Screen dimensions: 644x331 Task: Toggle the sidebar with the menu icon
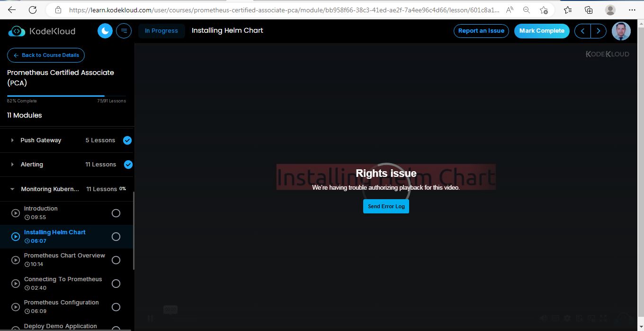(124, 31)
